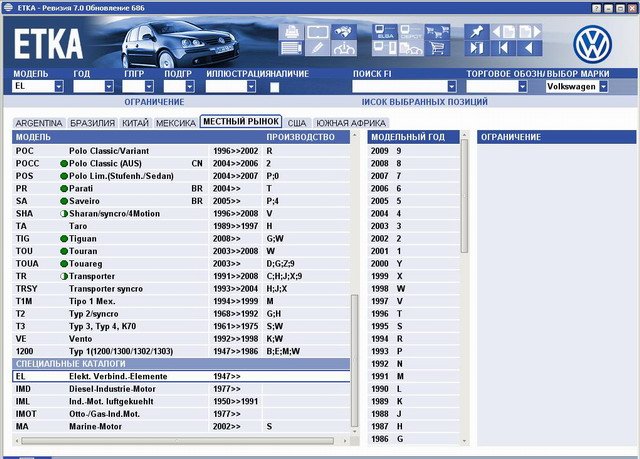
Task: Select the МЕСТНЫЙ РЫНОК tab
Action: pyautogui.click(x=241, y=122)
